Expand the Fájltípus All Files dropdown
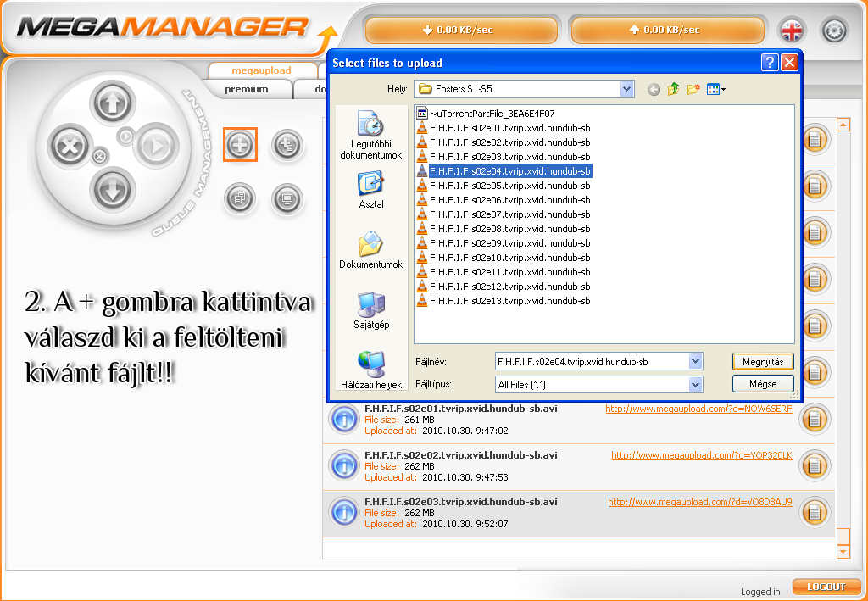Image resolution: width=868 pixels, height=601 pixels. tap(696, 384)
